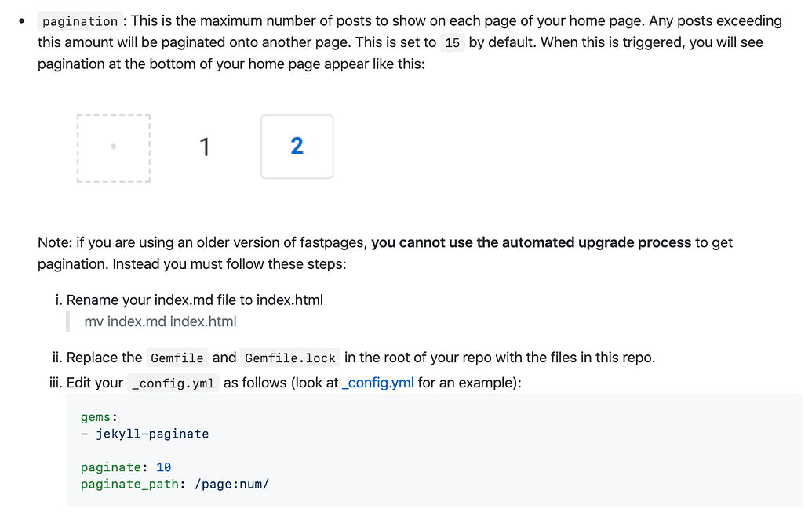Image resolution: width=812 pixels, height=523 pixels.
Task: Select page 1 in the pagination control
Action: pyautogui.click(x=205, y=147)
